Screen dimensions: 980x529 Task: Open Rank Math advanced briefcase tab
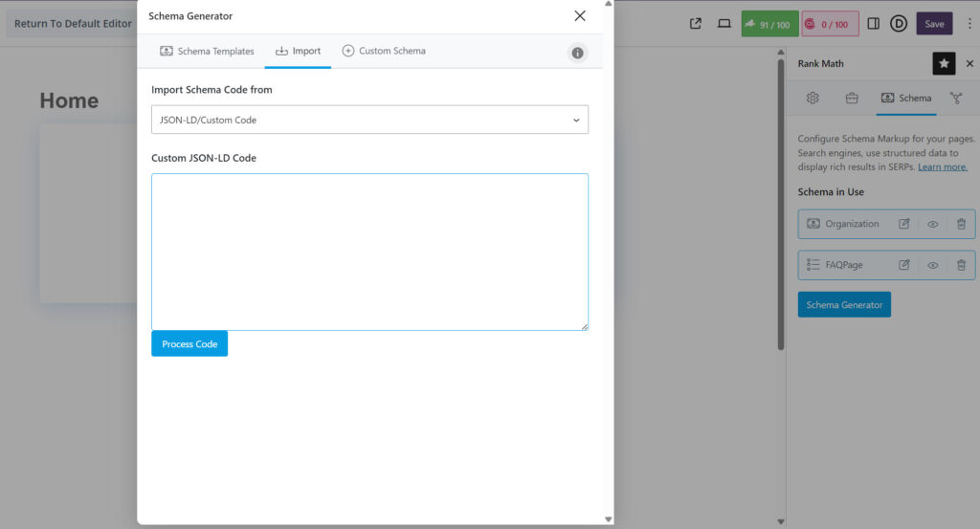(x=851, y=98)
